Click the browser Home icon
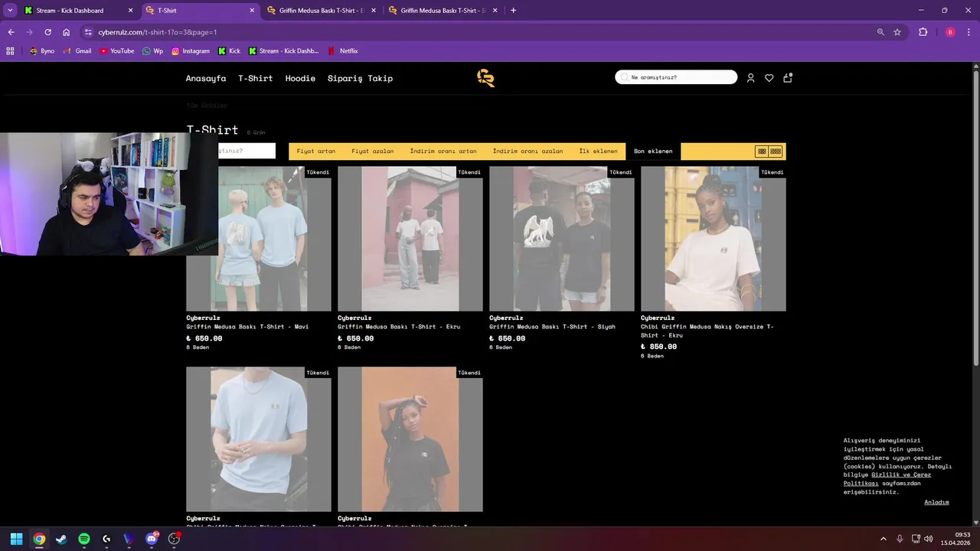Screen dimensions: 980x551 pyautogui.click(x=67, y=32)
